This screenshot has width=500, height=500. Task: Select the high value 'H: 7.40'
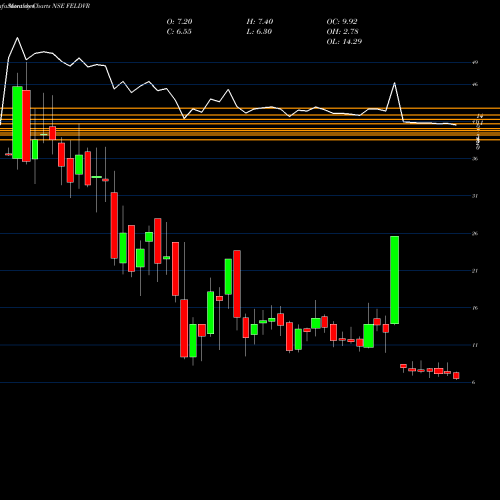pos(260,22)
